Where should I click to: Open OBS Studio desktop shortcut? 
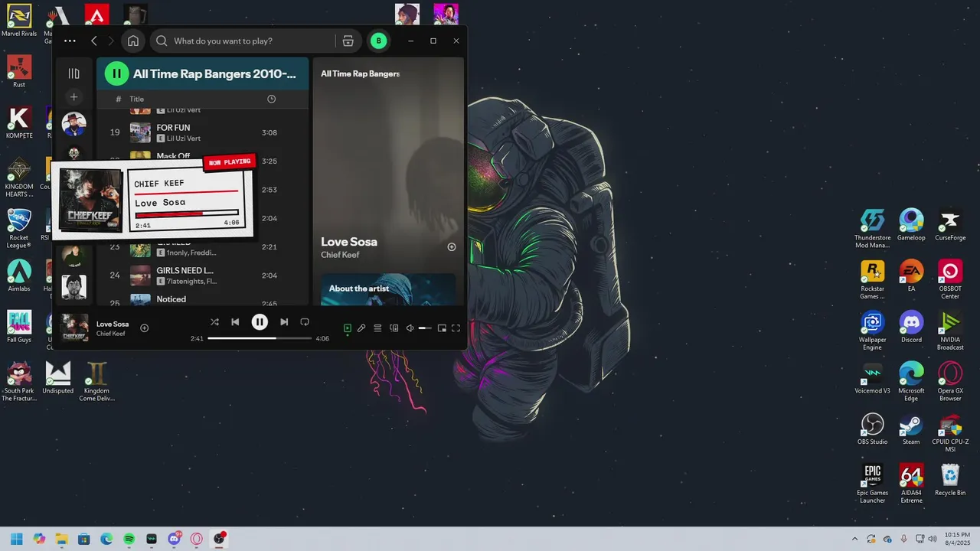pyautogui.click(x=872, y=429)
